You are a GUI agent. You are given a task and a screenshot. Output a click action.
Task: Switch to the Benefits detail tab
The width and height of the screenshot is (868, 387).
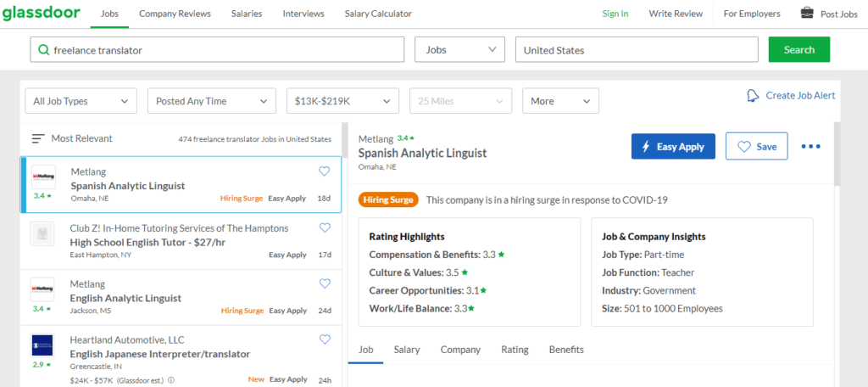(x=566, y=350)
